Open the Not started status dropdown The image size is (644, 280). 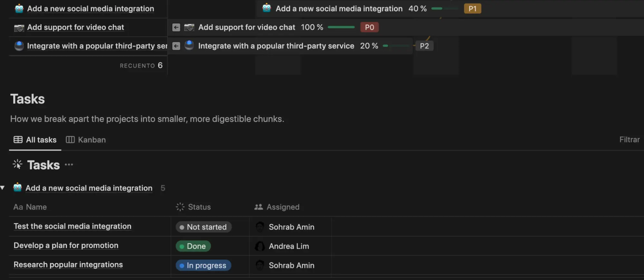(203, 227)
